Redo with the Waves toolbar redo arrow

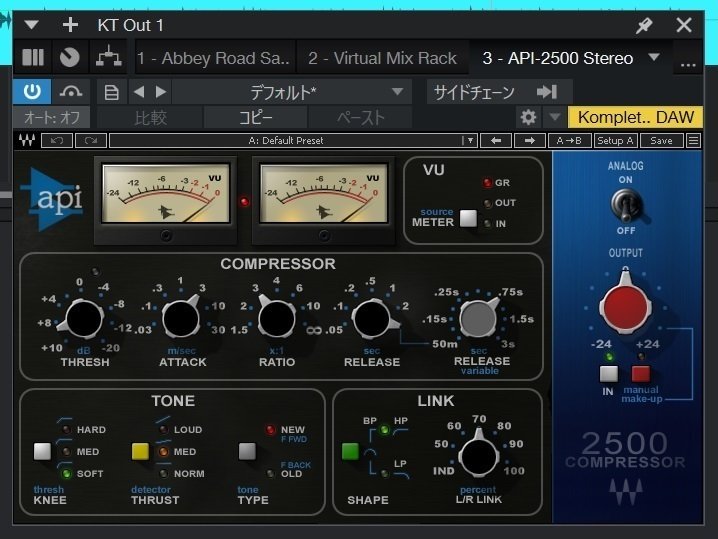click(91, 141)
